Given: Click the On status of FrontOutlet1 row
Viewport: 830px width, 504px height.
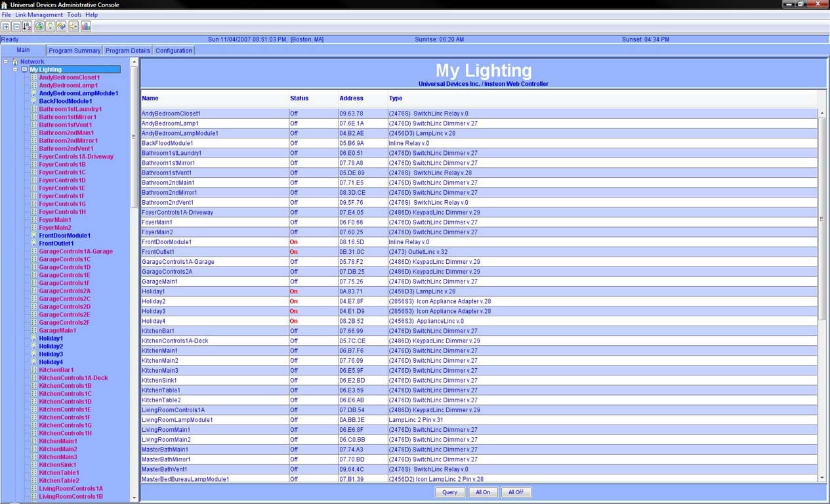Looking at the screenshot, I should (x=293, y=252).
